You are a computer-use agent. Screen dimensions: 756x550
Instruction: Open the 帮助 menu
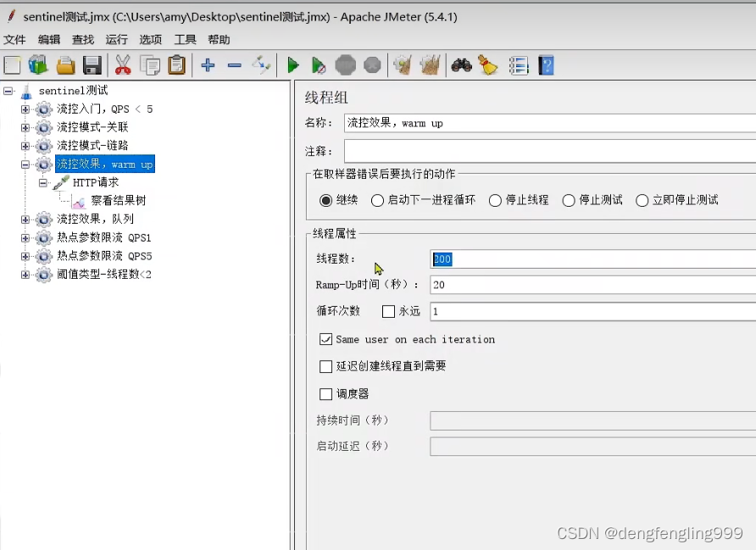(219, 40)
